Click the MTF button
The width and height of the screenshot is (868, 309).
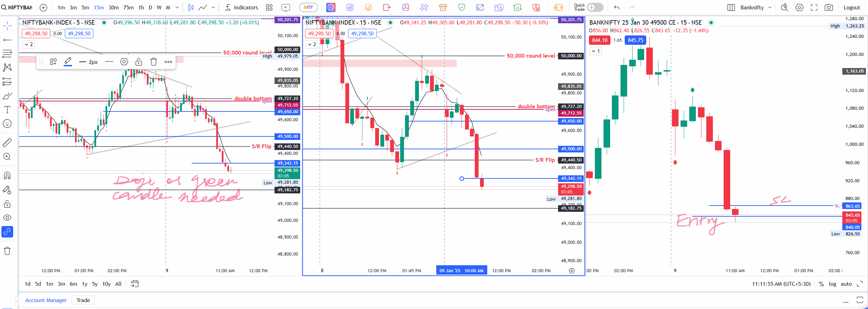click(308, 7)
